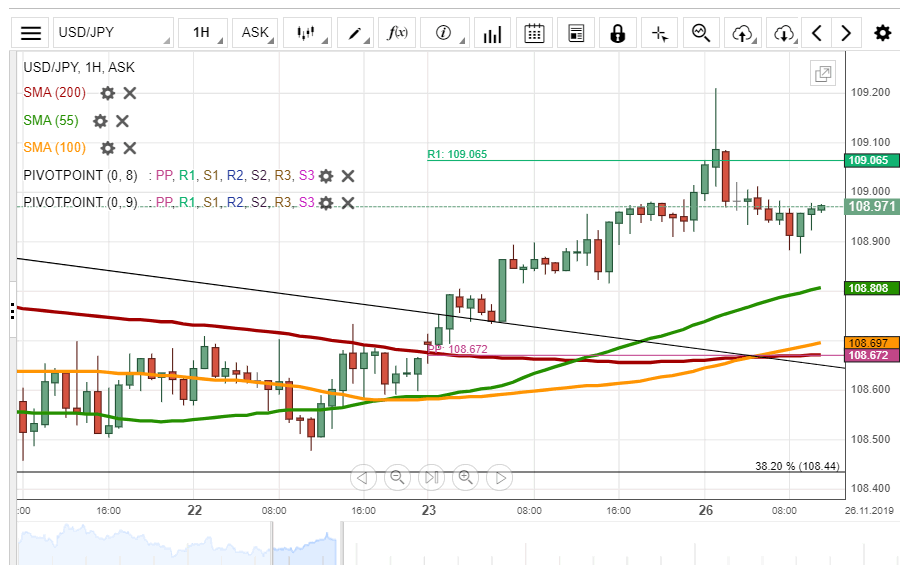Open SMA (100) settings gear
903x570 pixels.
pyautogui.click(x=108, y=148)
